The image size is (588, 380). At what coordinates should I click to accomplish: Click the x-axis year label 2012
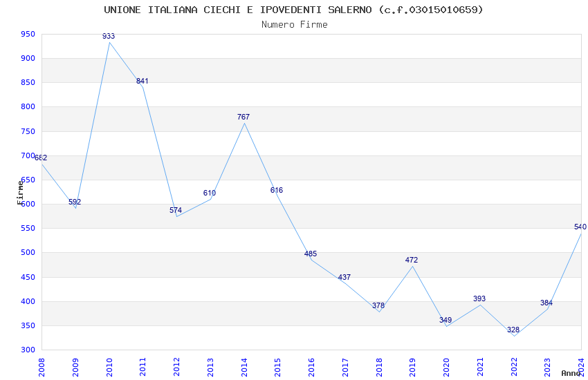[176, 367]
